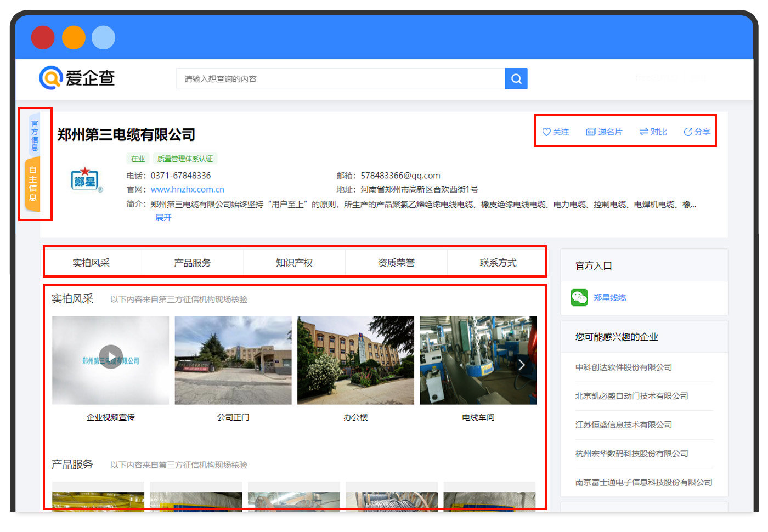Open 江苏恒盛信息技术有限公司

pos(624,425)
